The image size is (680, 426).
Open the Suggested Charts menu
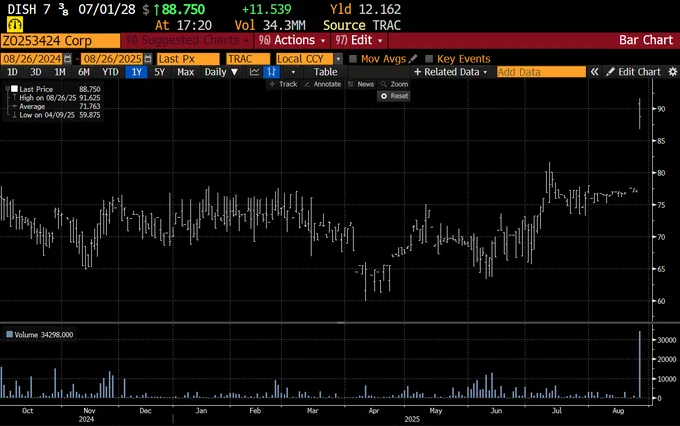click(x=187, y=40)
